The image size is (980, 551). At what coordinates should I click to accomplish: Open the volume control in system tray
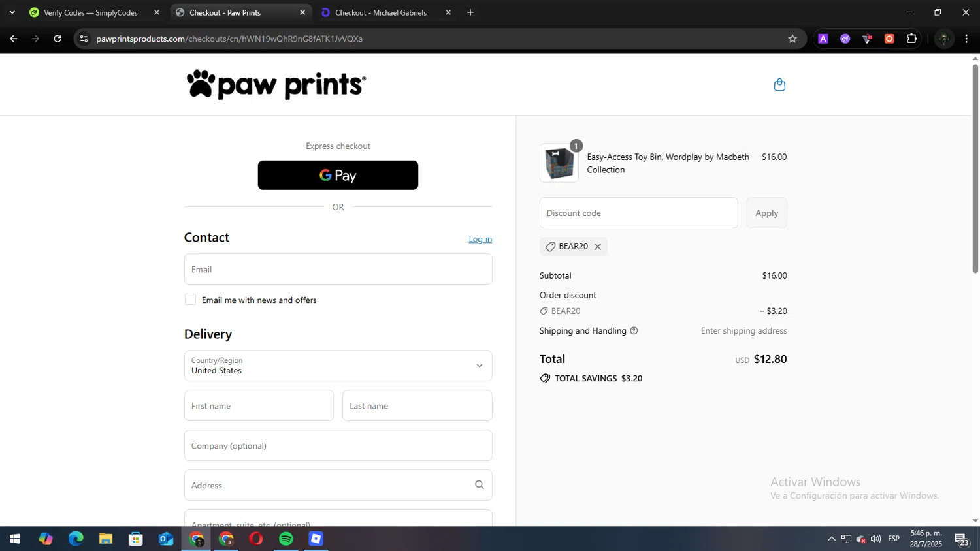pyautogui.click(x=875, y=539)
